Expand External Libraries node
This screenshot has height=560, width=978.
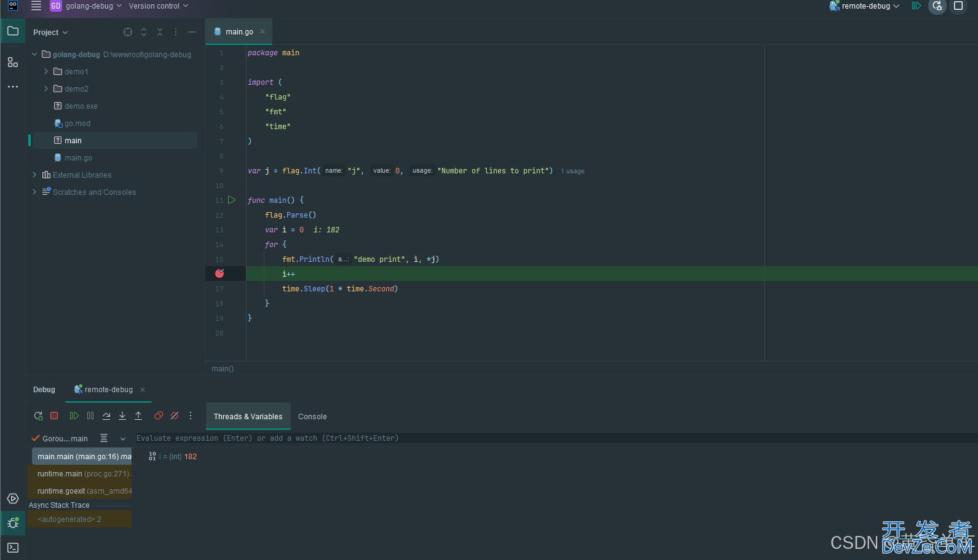(34, 175)
